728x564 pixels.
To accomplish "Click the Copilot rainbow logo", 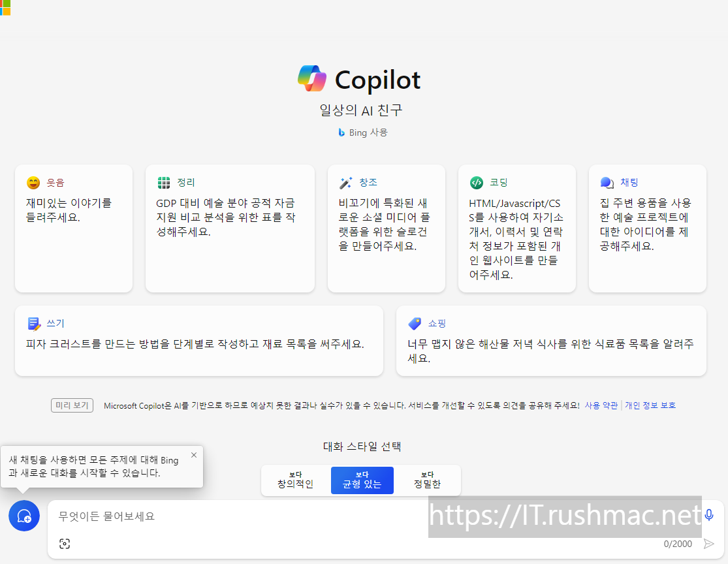I will point(312,78).
